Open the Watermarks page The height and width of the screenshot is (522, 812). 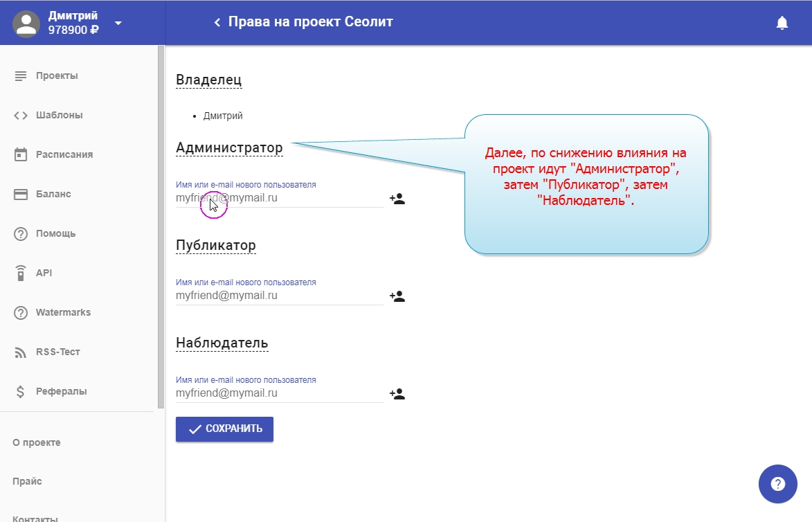point(63,312)
